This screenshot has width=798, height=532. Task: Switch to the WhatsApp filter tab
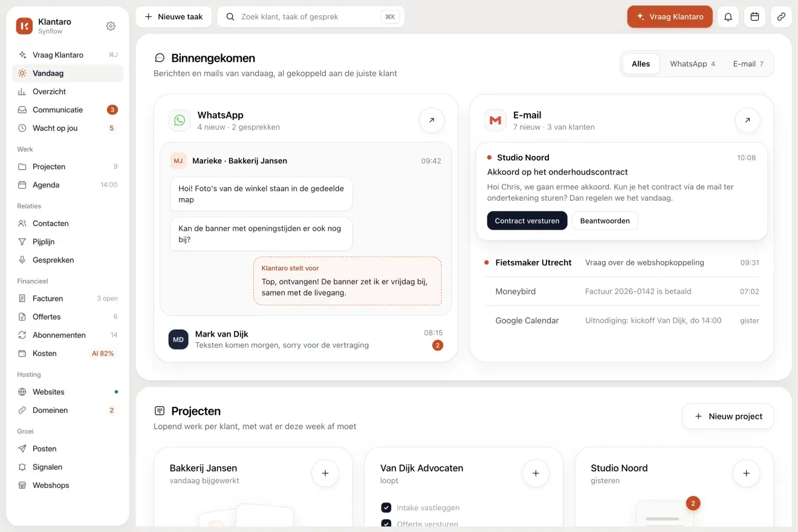pos(692,63)
